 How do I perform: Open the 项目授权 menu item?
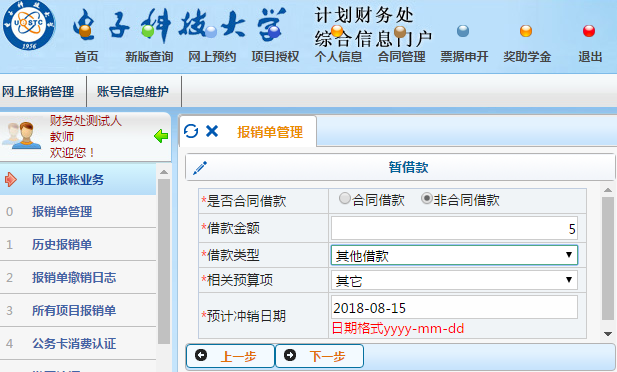(x=275, y=57)
